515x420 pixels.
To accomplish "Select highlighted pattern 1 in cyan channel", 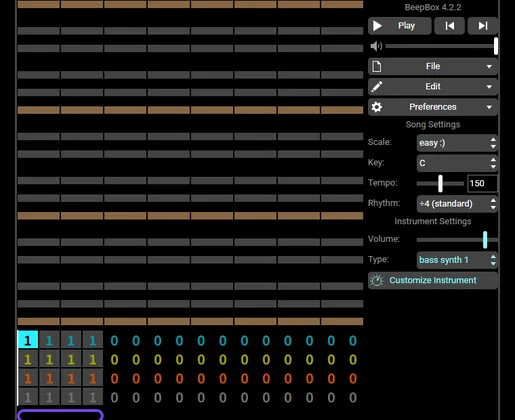I will 28,340.
